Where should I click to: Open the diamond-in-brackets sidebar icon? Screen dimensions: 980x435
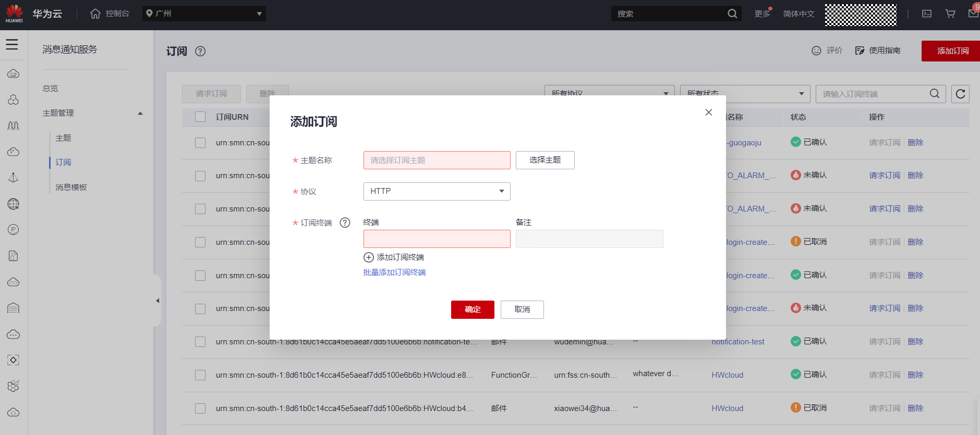[x=14, y=360]
